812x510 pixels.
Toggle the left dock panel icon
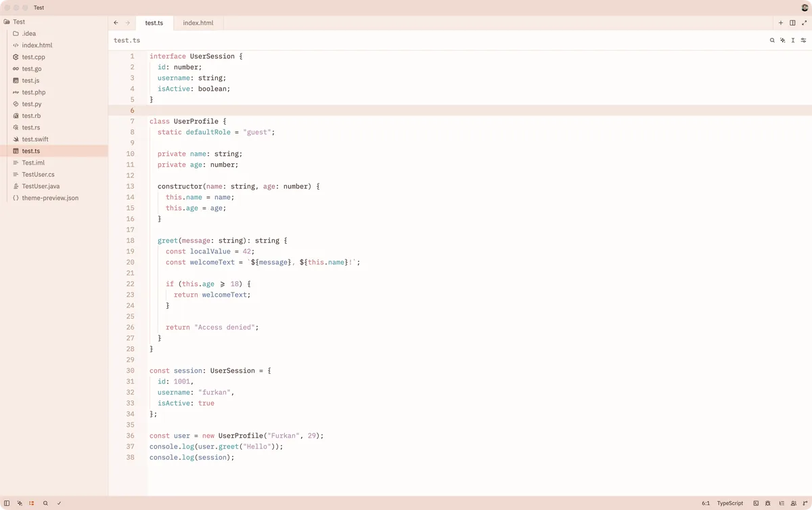(x=7, y=503)
